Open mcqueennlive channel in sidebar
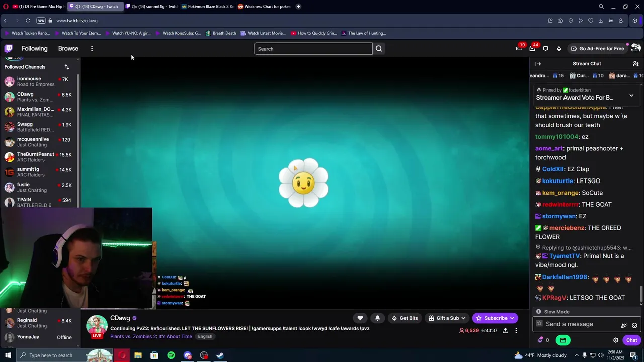Screen dimensions: 644x362 39,142
